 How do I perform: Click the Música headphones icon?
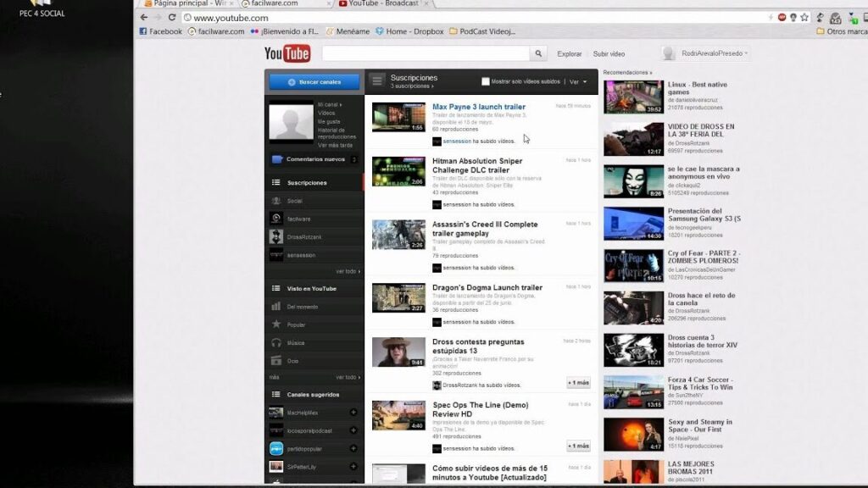click(276, 342)
